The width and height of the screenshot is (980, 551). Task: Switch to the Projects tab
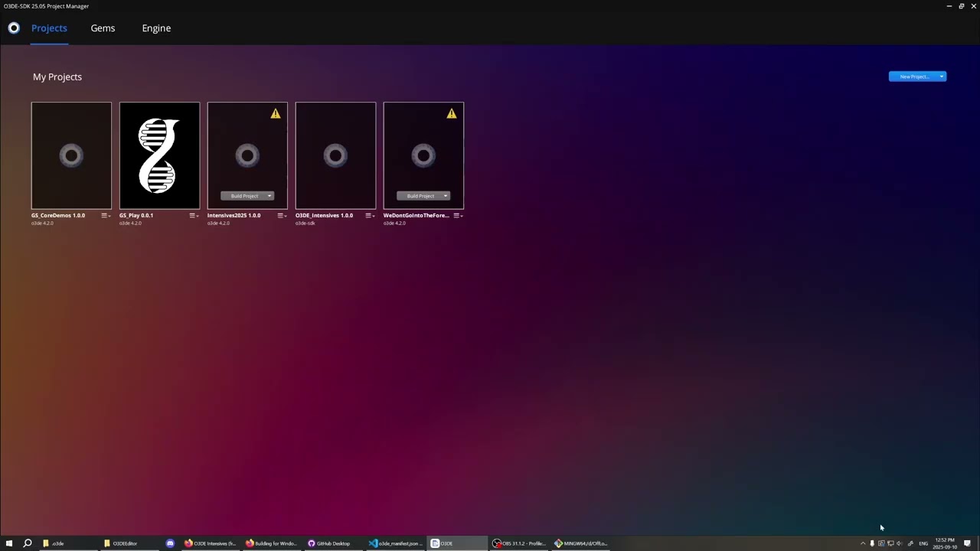(49, 28)
